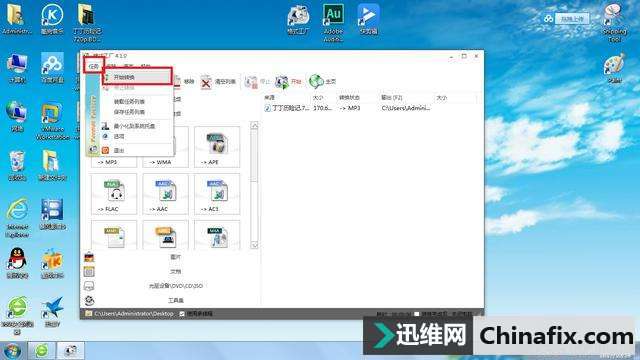Choose the AAC output format tile
Viewport: 640px width, 360px height.
pyautogui.click(x=166, y=193)
